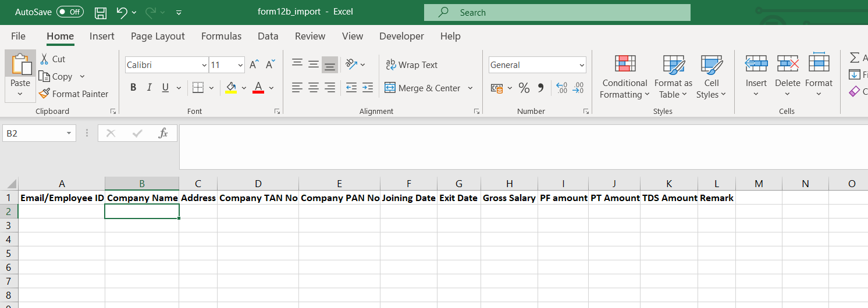Open Cell Styles gallery
The image size is (868, 308).
712,77
